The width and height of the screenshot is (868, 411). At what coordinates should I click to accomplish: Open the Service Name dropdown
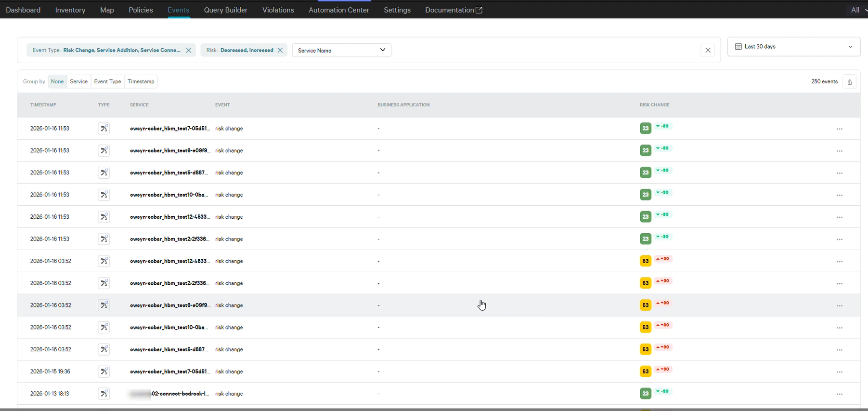click(341, 50)
